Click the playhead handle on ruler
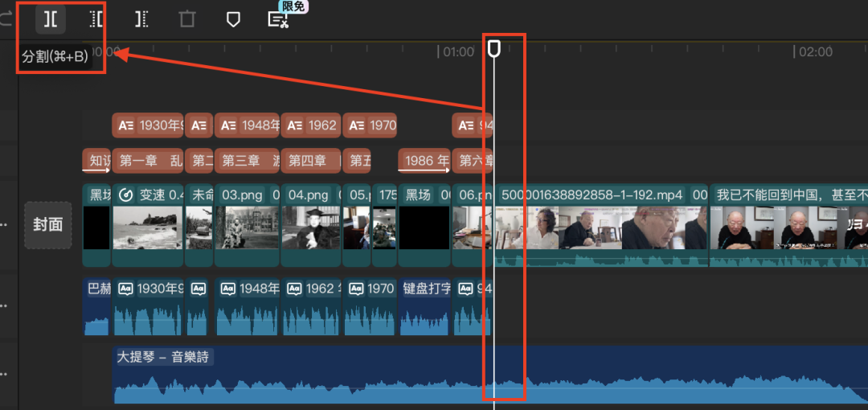Image resolution: width=868 pixels, height=410 pixels. 494,50
